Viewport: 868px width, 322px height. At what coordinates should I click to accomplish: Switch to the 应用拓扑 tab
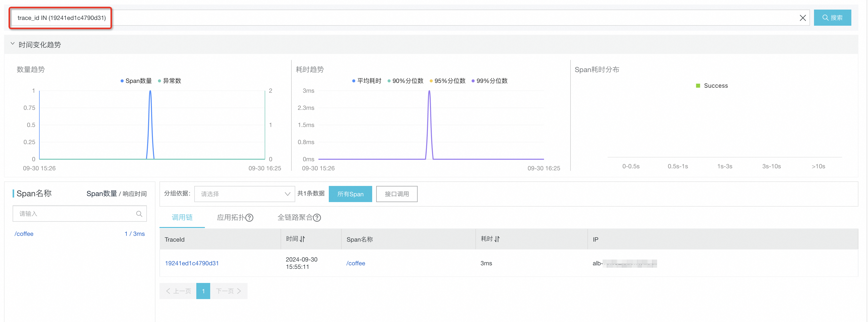coord(231,217)
